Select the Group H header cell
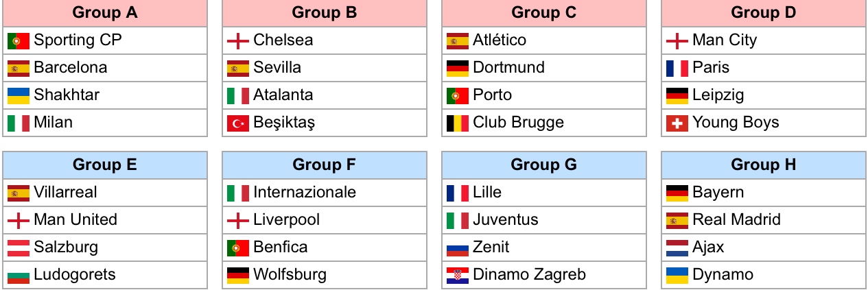Viewport: 868px width, 290px height. (764, 165)
